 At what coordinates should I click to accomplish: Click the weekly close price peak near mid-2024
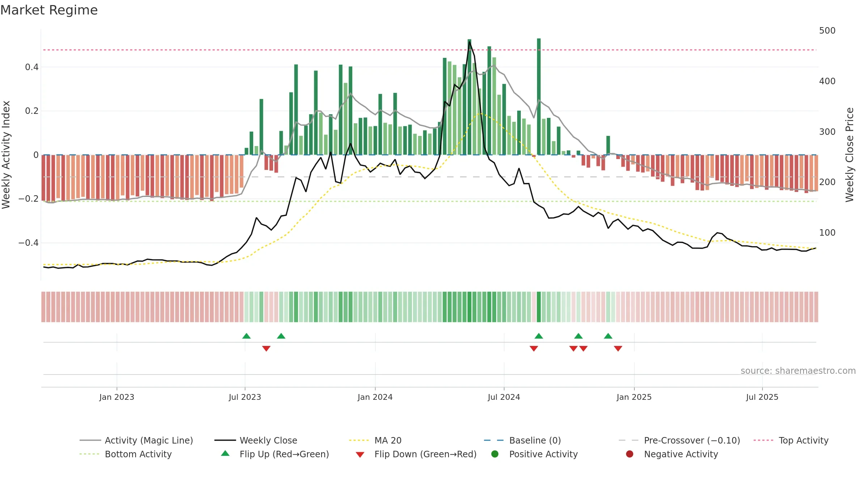[469, 42]
